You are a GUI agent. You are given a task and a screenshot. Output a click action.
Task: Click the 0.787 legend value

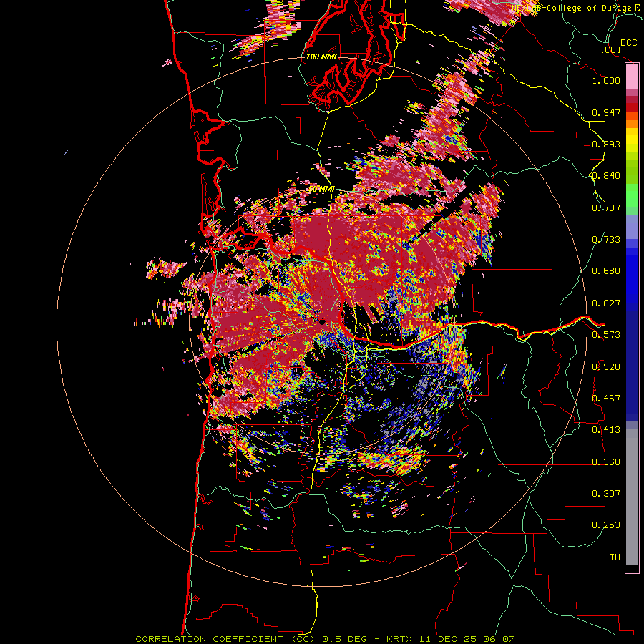tap(606, 208)
